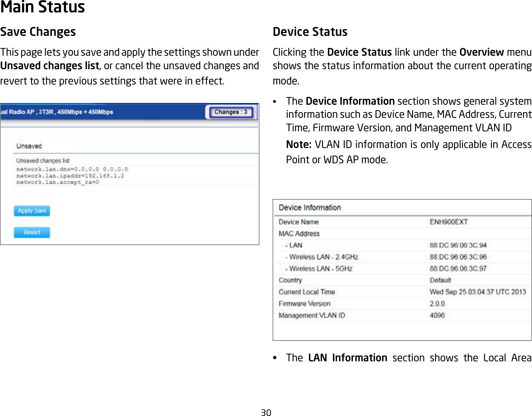Click the Main Status page title
This screenshot has width=532, height=416.
(43, 7)
